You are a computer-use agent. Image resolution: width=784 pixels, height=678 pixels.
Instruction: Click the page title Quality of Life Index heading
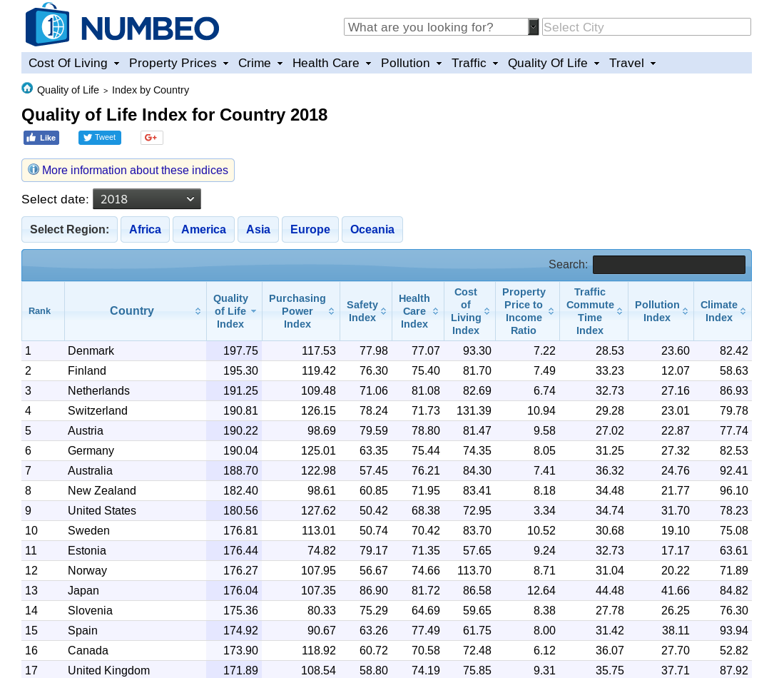tap(175, 115)
